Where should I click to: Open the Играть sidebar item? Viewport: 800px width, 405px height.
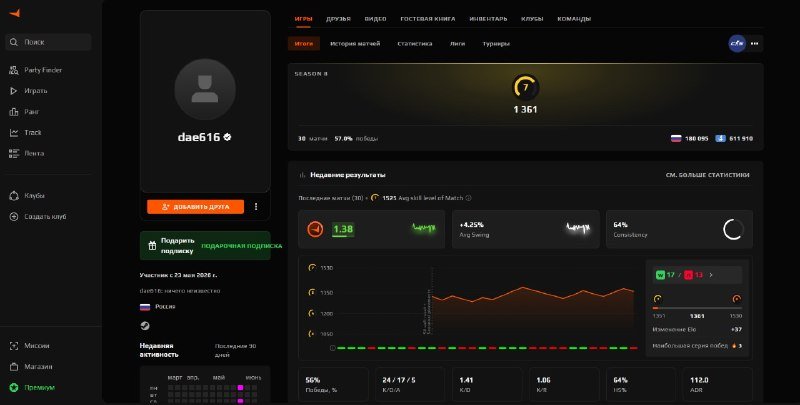click(29, 91)
